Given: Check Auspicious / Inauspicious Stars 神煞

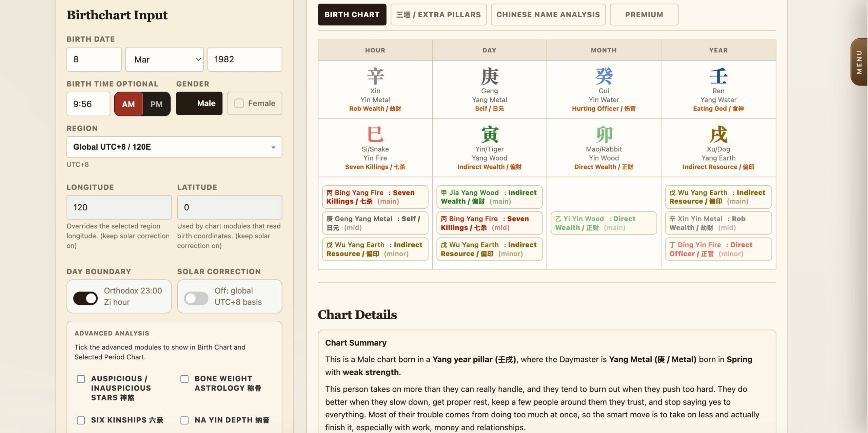Looking at the screenshot, I should click(x=81, y=379).
